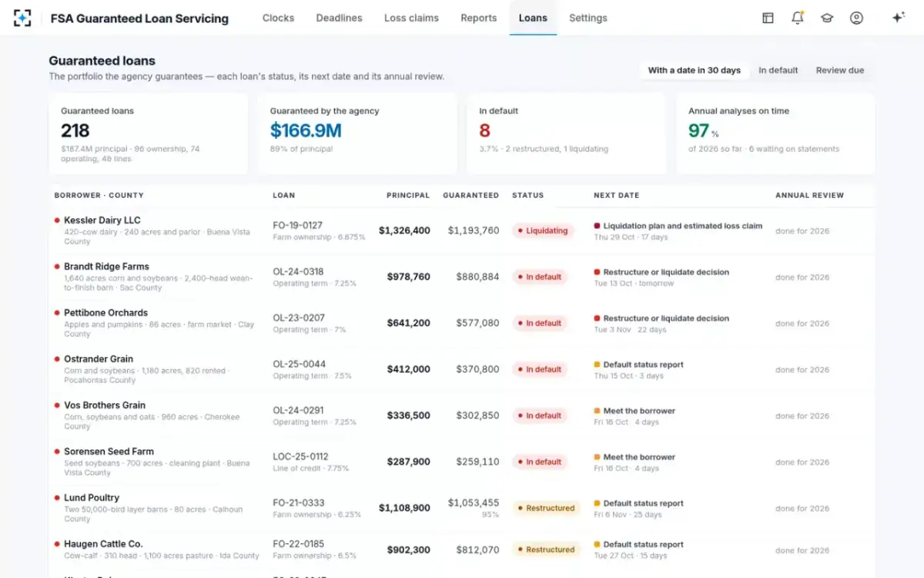Screen dimensions: 924x578
Task: Click the In default badge for Ostrander Grain
Action: [x=540, y=369]
